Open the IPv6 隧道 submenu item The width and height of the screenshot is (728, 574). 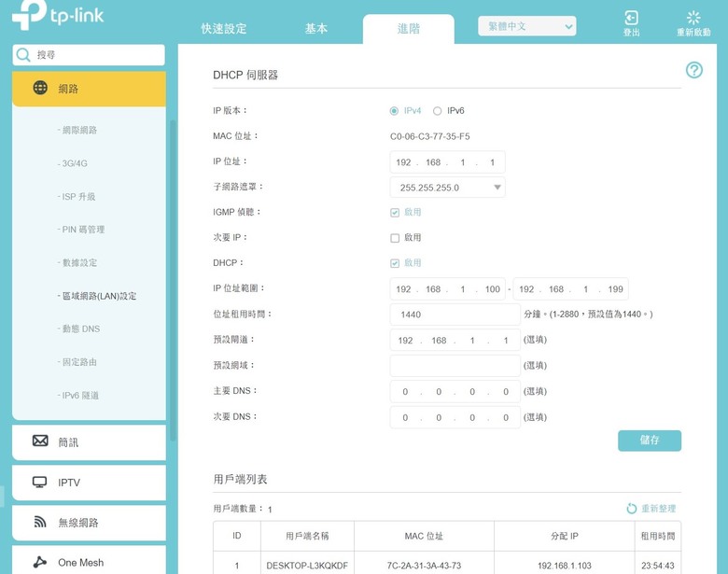tap(78, 395)
